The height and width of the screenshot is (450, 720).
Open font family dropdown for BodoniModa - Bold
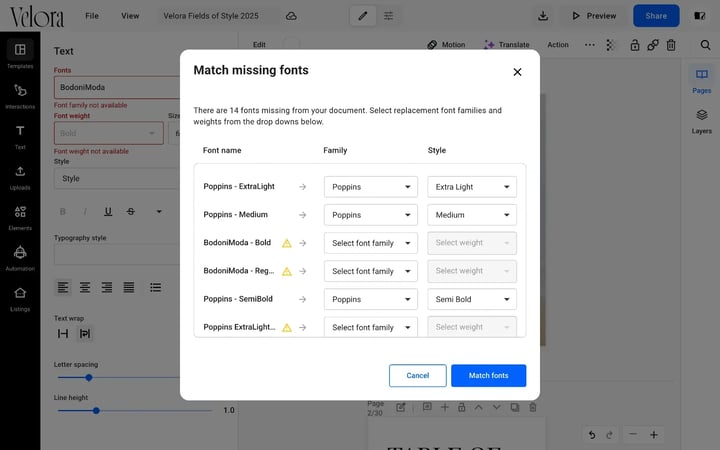[x=371, y=243]
